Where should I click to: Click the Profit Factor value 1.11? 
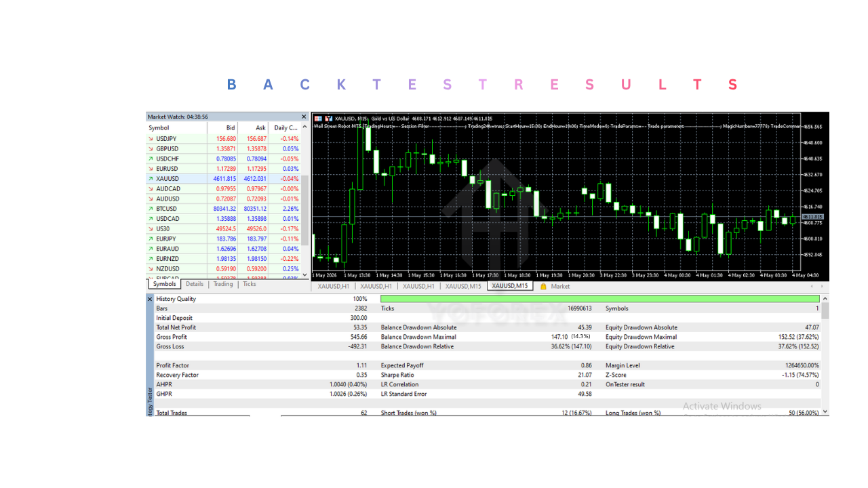pyautogui.click(x=361, y=365)
